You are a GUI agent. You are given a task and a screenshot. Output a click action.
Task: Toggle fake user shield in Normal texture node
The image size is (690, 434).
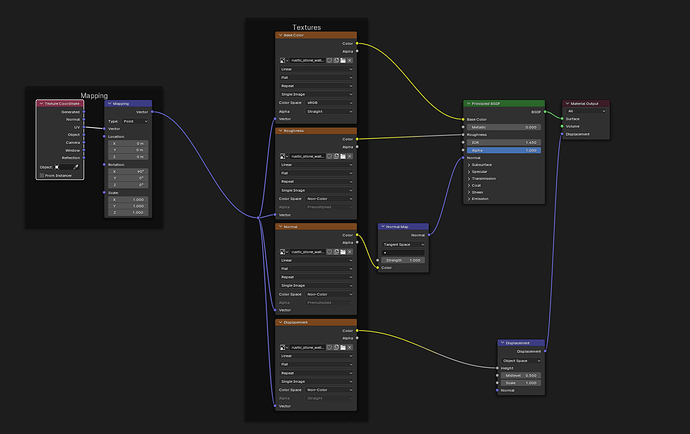coord(329,252)
